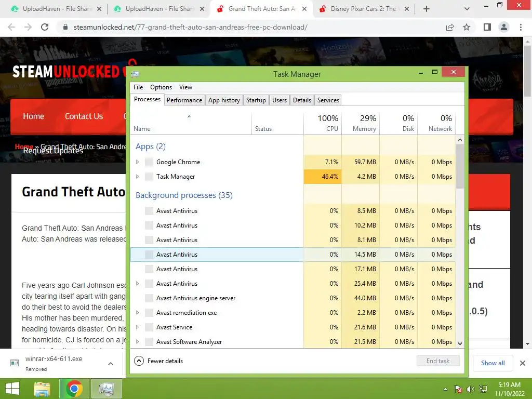532x399 pixels.
Task: Show hidden tray icons arrow
Action: pos(445,389)
